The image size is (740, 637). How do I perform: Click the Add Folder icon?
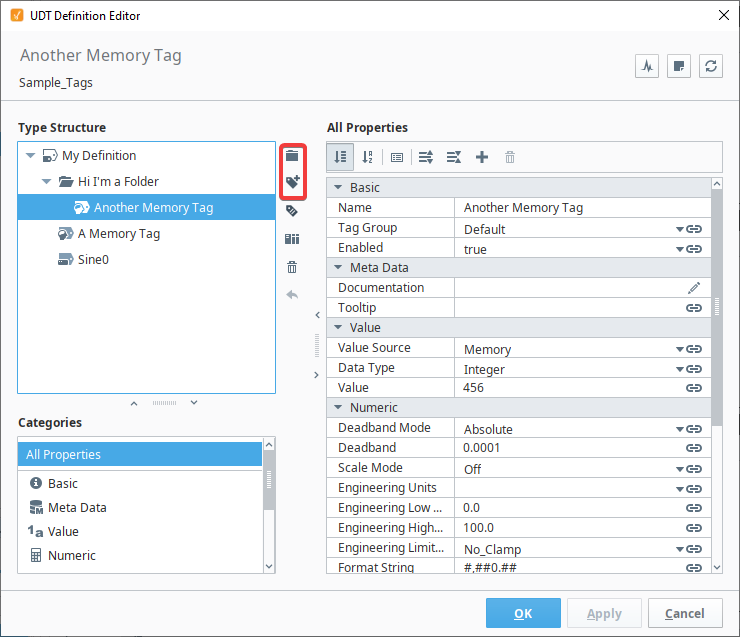tap(292, 156)
